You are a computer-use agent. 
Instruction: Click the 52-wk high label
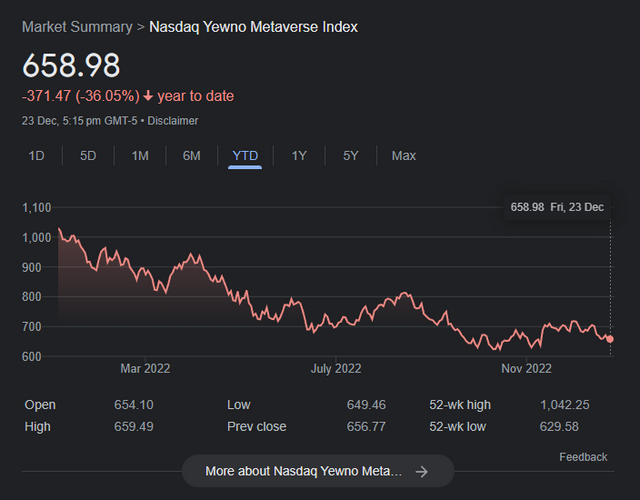(x=460, y=404)
